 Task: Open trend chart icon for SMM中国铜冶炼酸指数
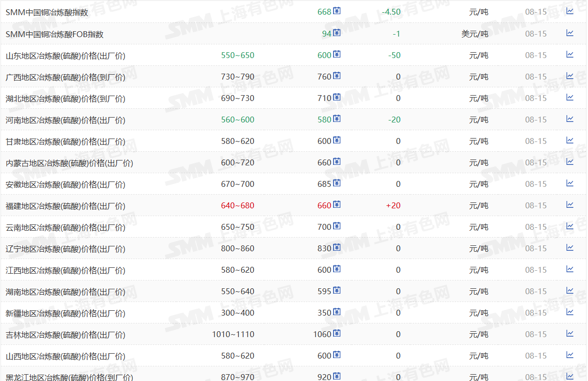coord(569,11)
